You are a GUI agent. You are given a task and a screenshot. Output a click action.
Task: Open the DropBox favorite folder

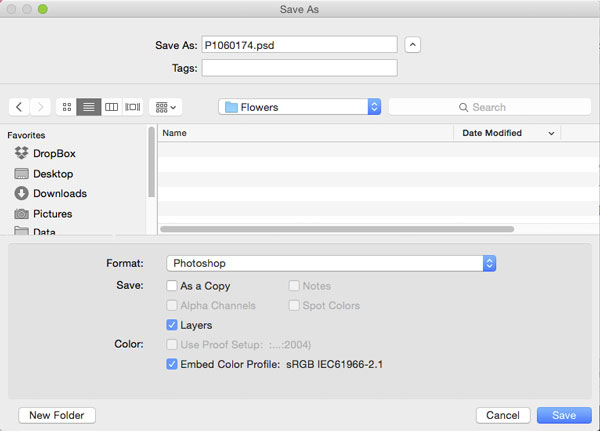pos(53,154)
